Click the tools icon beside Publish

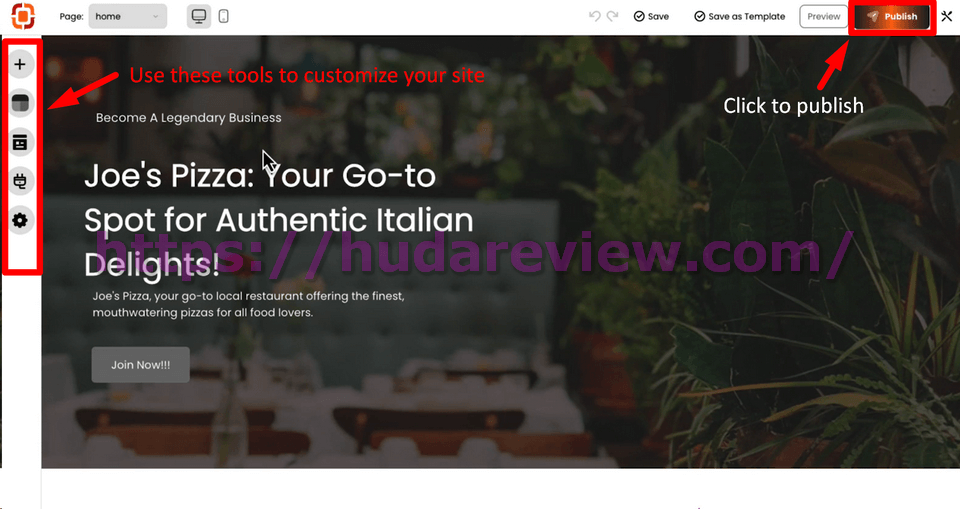947,17
